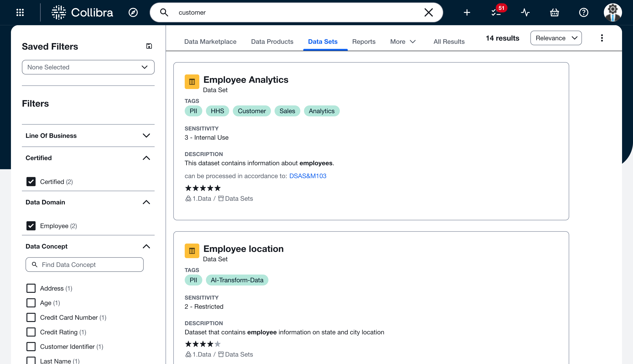Check the Credit Card Number checkbox

(x=31, y=318)
